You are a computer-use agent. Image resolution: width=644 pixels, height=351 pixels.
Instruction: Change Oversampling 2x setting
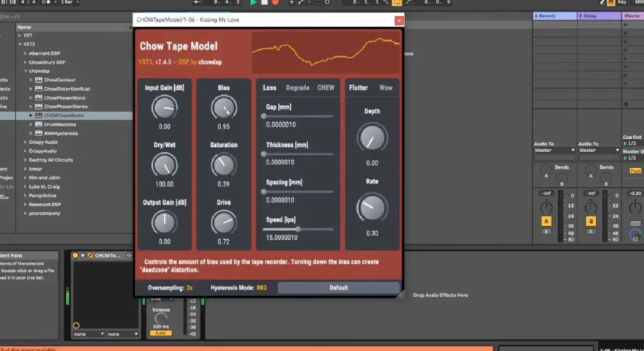(x=190, y=288)
